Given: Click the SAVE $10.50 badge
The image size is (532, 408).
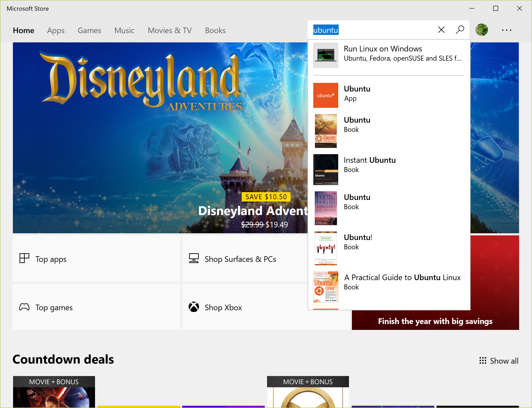Looking at the screenshot, I should coord(266,197).
